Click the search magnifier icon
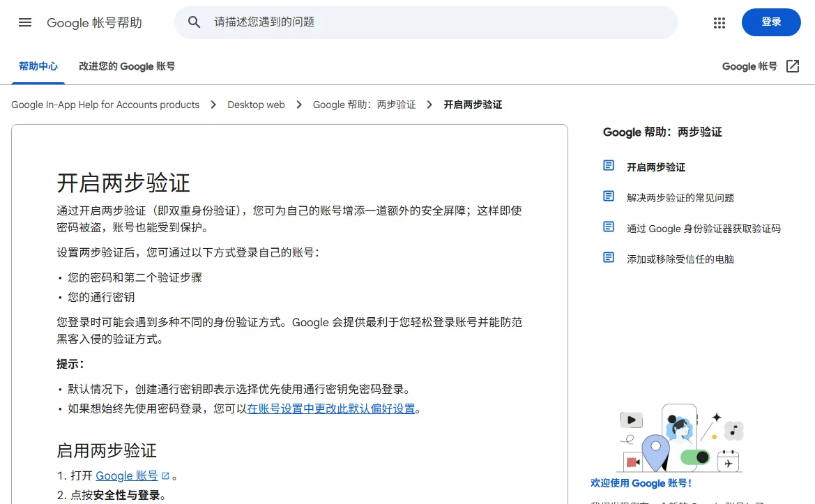 pyautogui.click(x=194, y=22)
